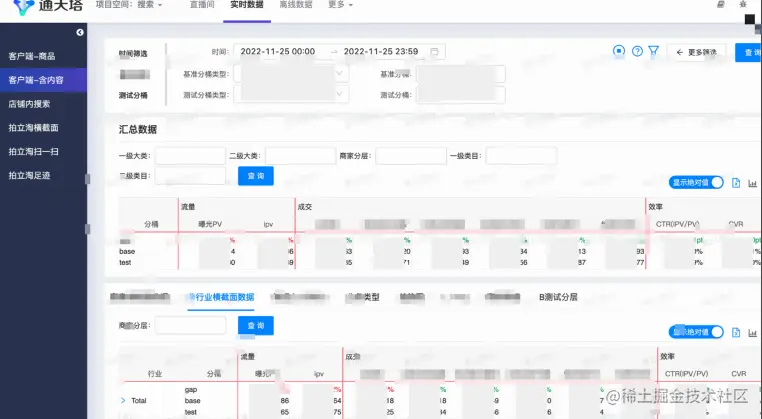Click 时间筛选 label in filter panel
Viewport: 762px width, 419px height.
point(133,53)
